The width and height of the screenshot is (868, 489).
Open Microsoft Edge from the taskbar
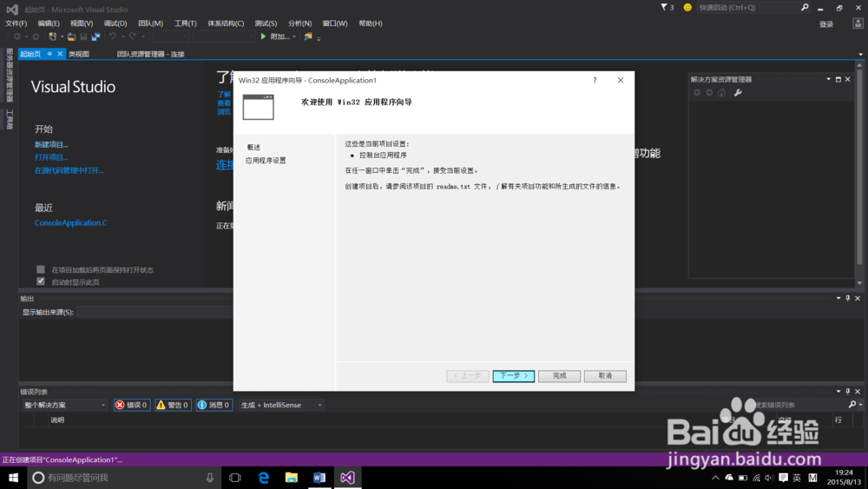(x=263, y=478)
